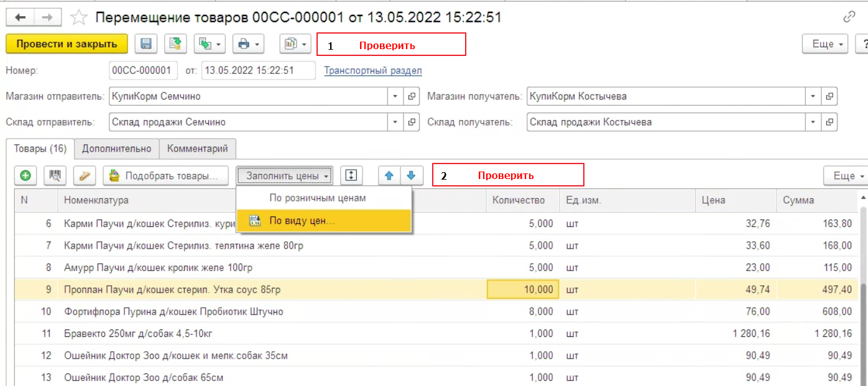Screen dimensions: 868x386
Task: Click the Номер input field
Action: 142,71
